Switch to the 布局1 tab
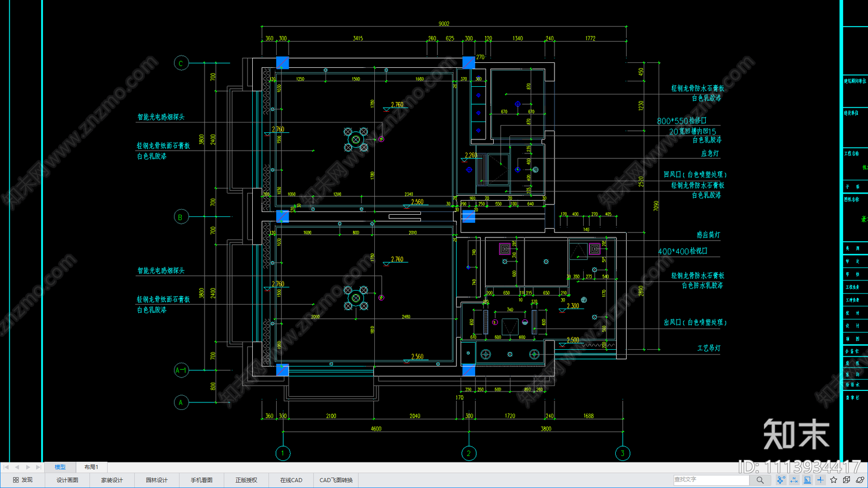 91,467
